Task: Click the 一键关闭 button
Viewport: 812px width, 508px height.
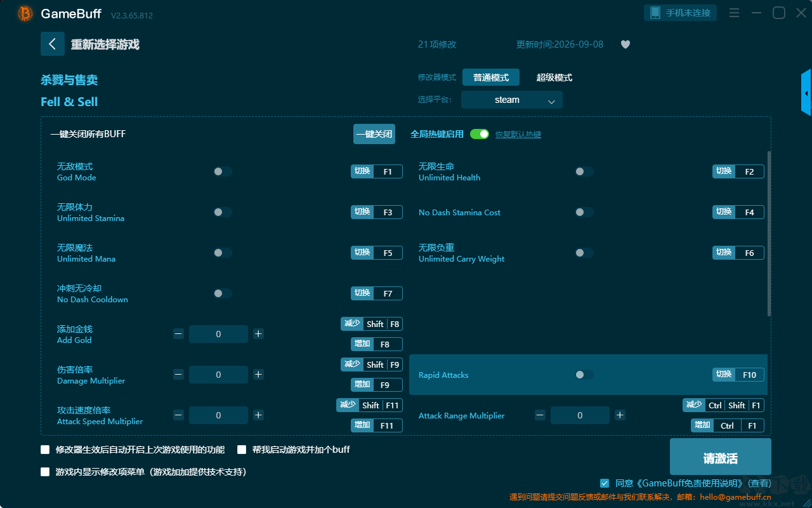Action: [x=374, y=134]
